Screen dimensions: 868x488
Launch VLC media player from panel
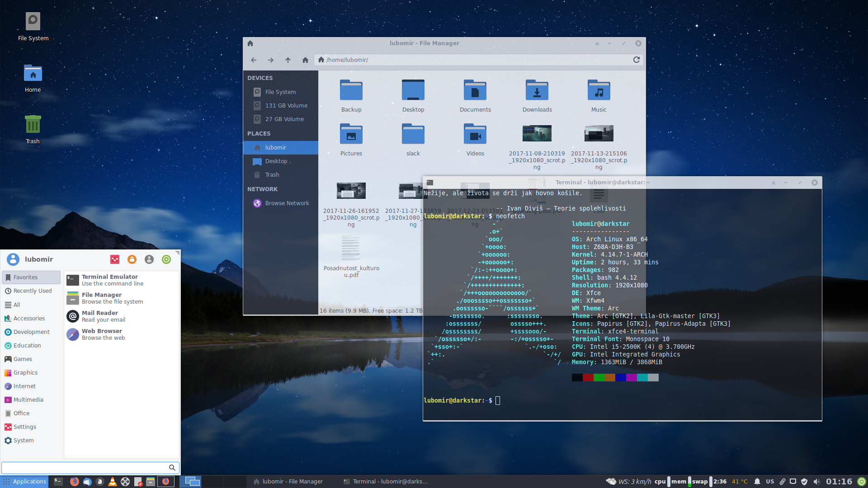(113, 482)
